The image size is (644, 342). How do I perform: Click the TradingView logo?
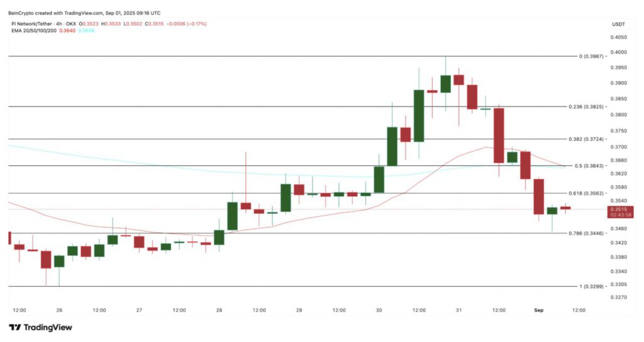click(40, 327)
